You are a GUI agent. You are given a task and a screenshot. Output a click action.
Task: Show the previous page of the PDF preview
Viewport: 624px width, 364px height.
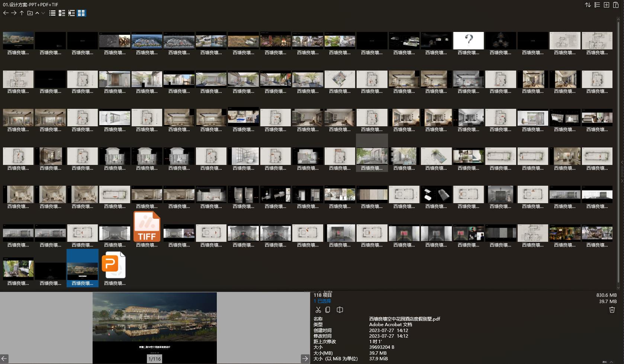(x=4, y=358)
